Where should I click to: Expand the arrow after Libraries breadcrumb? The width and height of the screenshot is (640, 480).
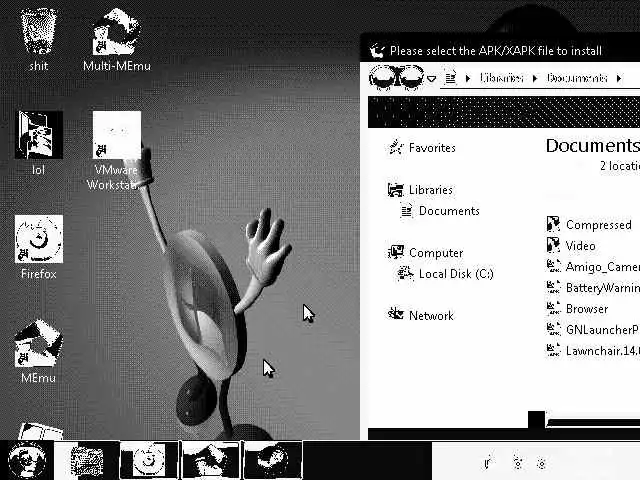pos(535,78)
